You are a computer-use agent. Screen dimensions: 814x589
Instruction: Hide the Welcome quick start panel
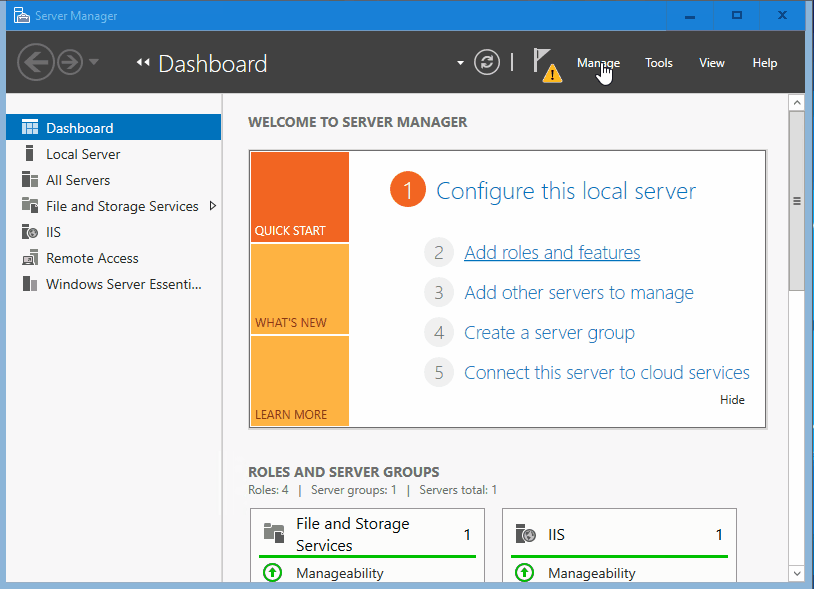(x=732, y=399)
